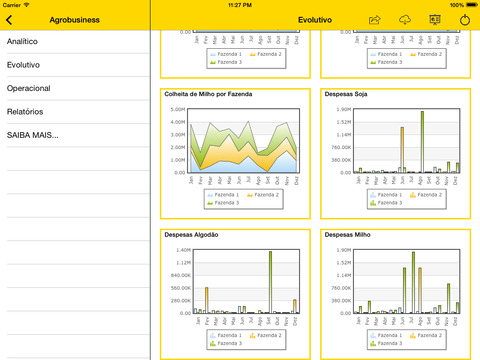Open the Despesas Milho chart panel
The width and height of the screenshot is (480, 360).
pyautogui.click(x=395, y=294)
